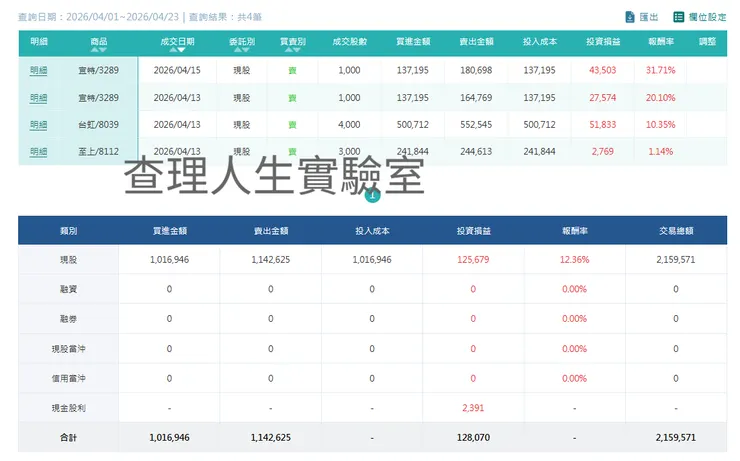Click sell amount 164,769
This screenshot has width=740, height=461.
476,98
